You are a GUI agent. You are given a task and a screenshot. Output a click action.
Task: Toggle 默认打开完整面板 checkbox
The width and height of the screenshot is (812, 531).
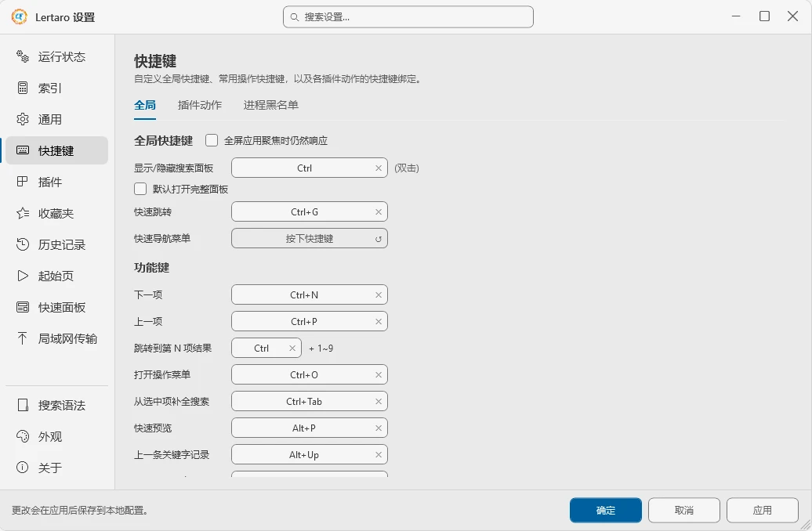point(140,189)
